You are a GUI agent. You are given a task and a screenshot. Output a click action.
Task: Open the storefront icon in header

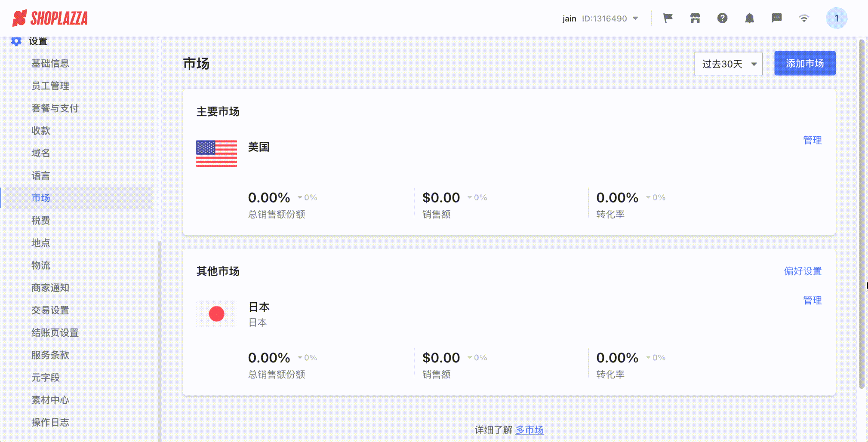click(x=695, y=18)
